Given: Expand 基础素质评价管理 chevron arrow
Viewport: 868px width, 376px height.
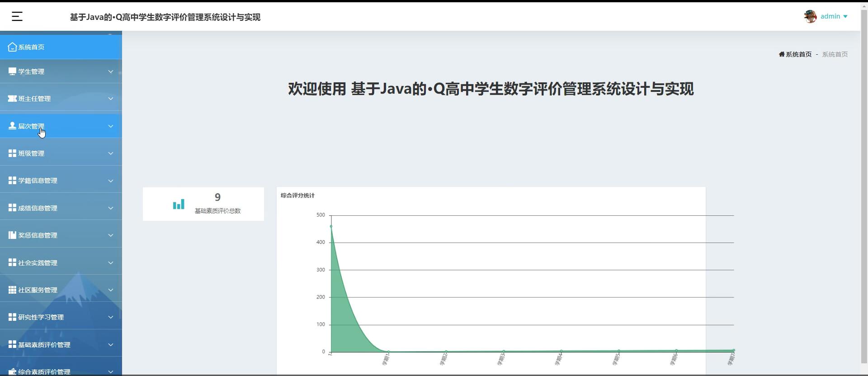Looking at the screenshot, I should click(110, 345).
